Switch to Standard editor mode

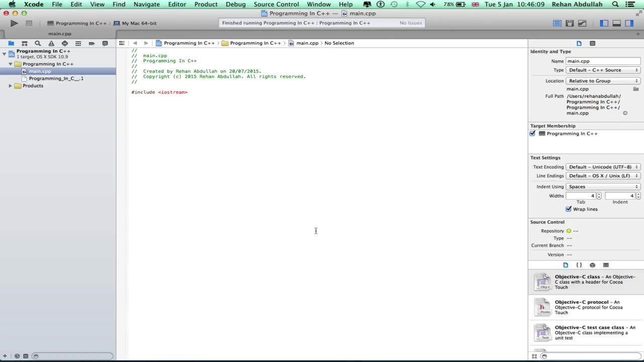pos(557,23)
